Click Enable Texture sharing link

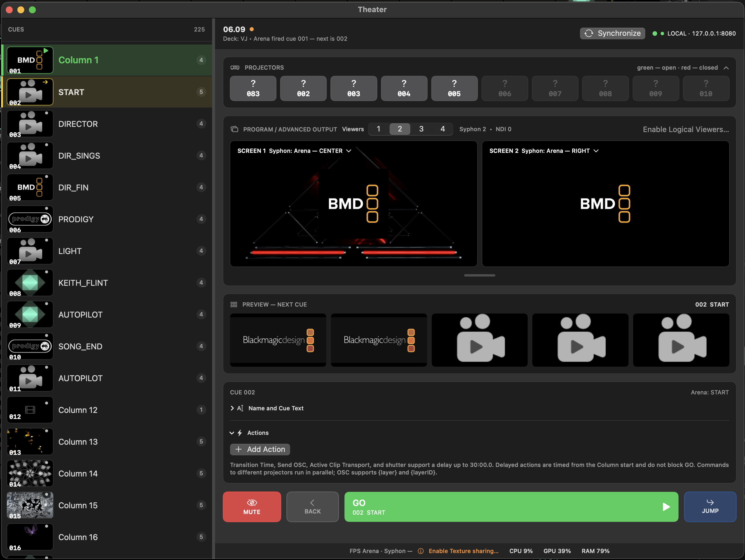point(464,551)
